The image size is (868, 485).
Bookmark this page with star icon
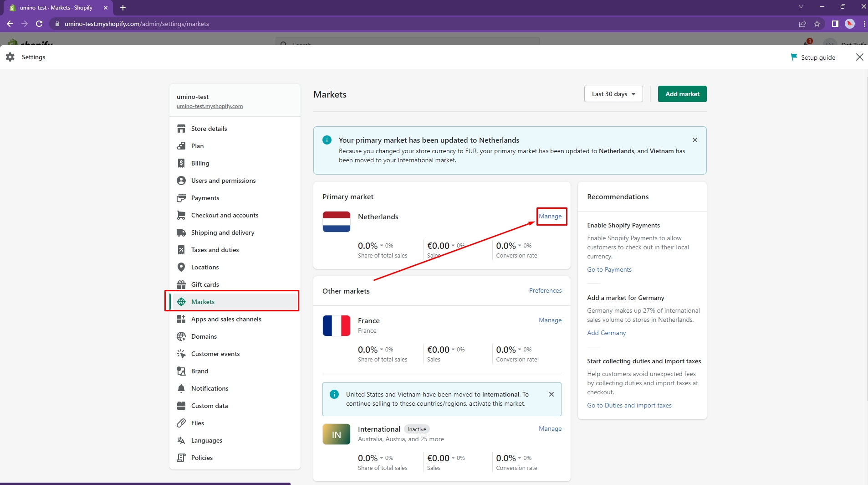pos(817,24)
